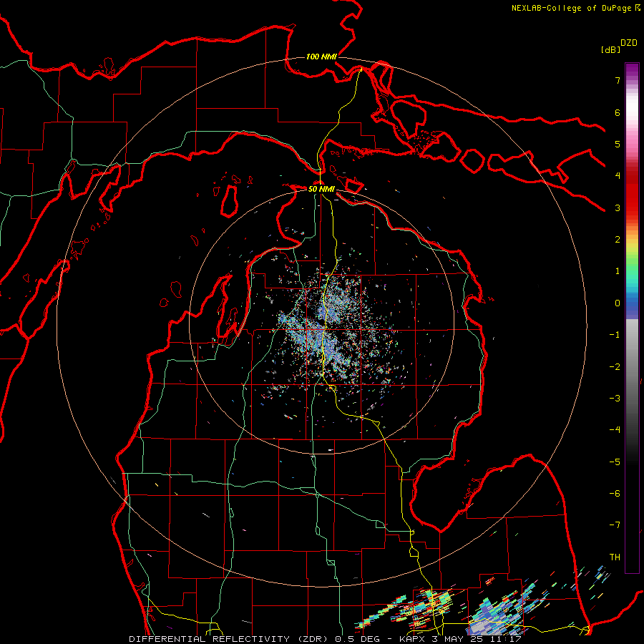Click the 50 NMI range ring label
Image resolution: width=644 pixels, height=644 pixels.
pos(321,189)
